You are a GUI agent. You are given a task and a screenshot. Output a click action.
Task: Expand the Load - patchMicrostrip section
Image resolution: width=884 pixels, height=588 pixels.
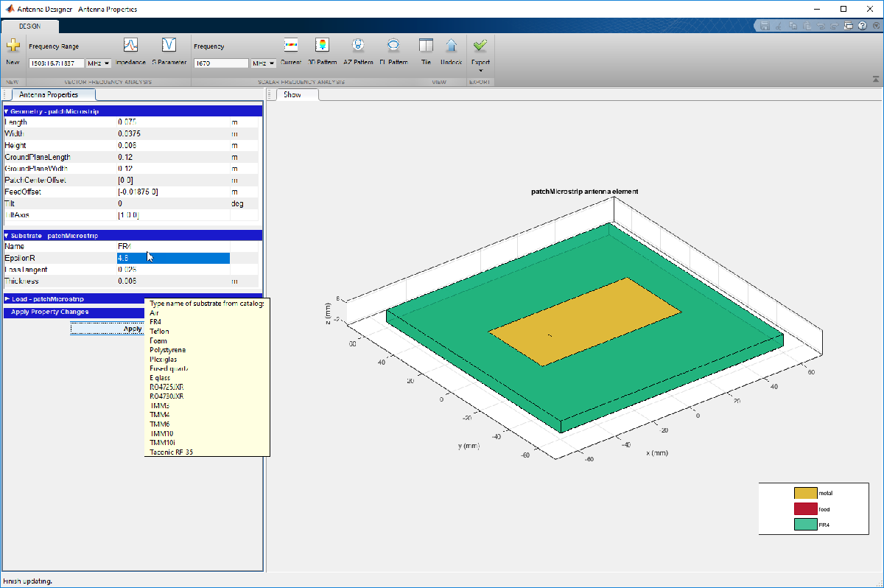pos(7,299)
